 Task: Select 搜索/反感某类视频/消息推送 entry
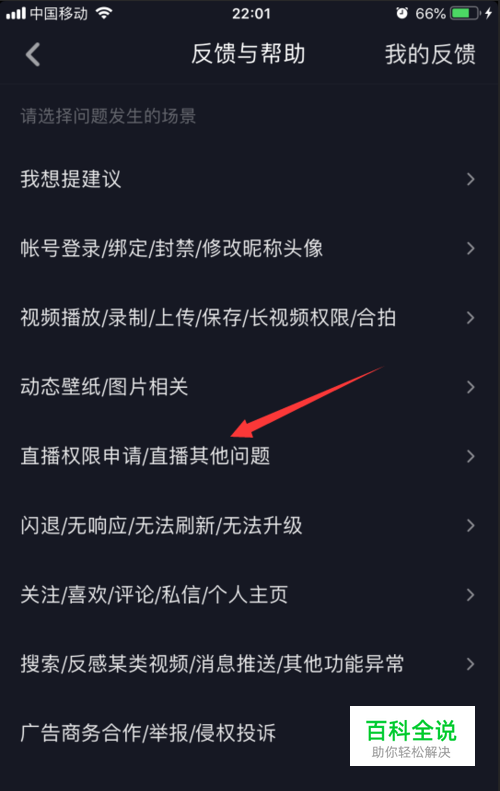(x=250, y=664)
